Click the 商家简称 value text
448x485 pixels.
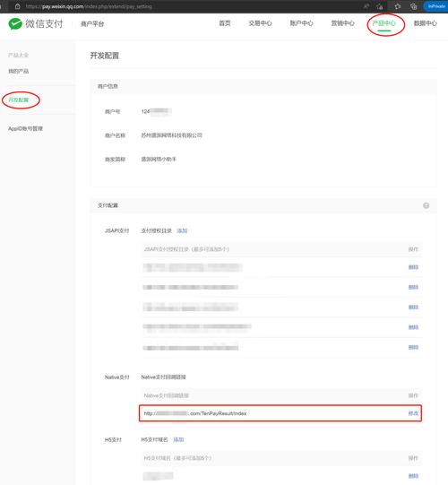(x=159, y=160)
